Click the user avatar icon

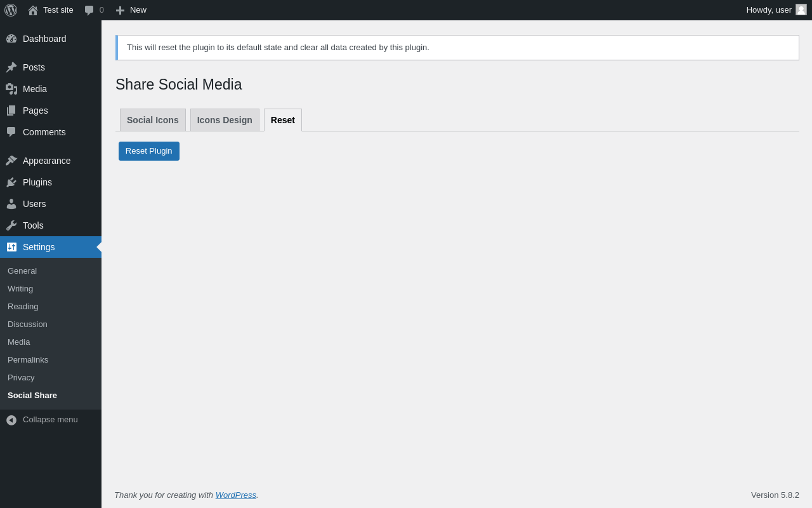(x=801, y=10)
